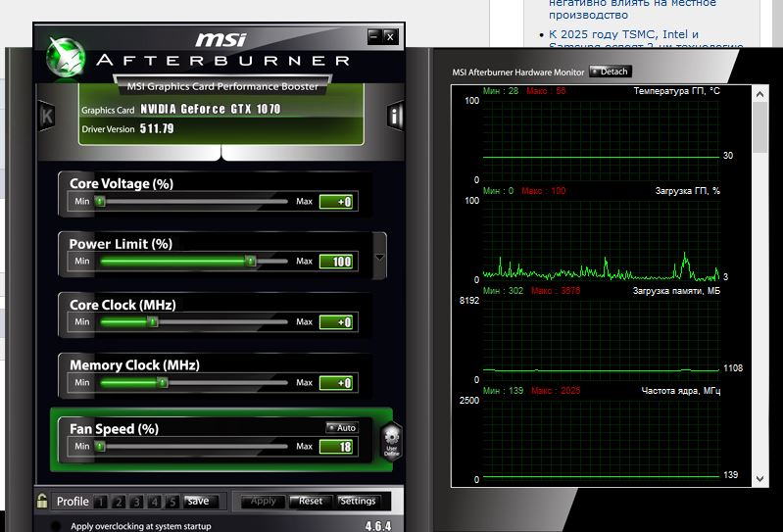Click the Apply button

point(263,501)
